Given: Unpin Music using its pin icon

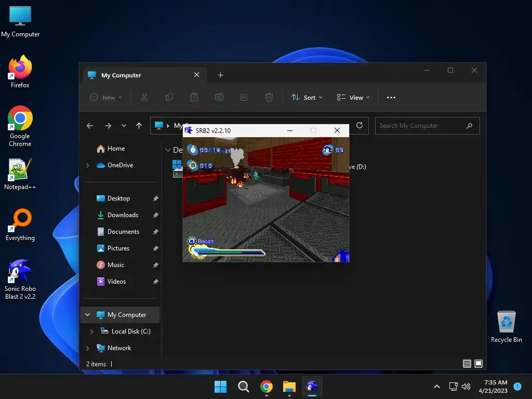Looking at the screenshot, I should coord(155,265).
